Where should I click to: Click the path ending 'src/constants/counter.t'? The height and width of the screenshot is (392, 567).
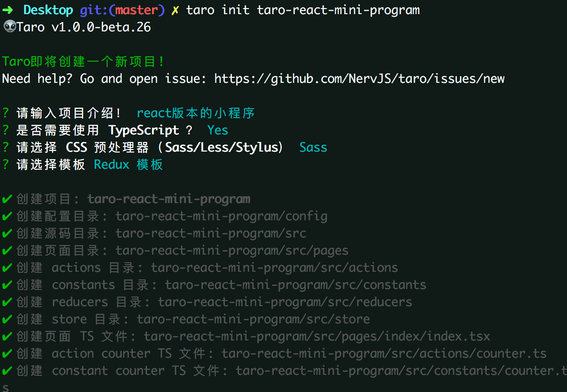pos(401,371)
